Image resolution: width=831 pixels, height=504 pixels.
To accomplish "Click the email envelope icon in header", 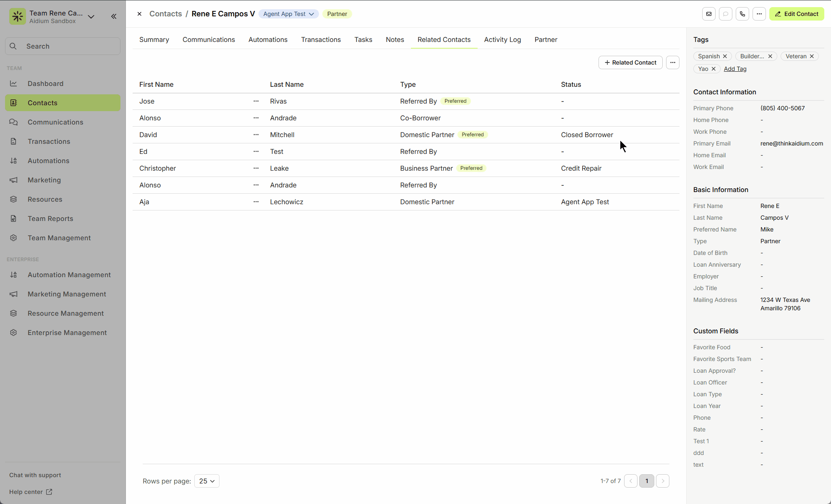I will 709,14.
